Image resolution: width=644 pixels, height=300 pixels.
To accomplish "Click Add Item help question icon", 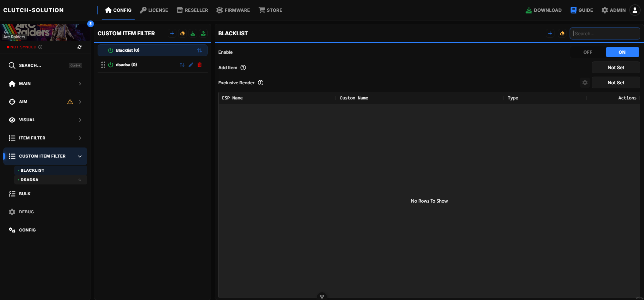I will (243, 68).
